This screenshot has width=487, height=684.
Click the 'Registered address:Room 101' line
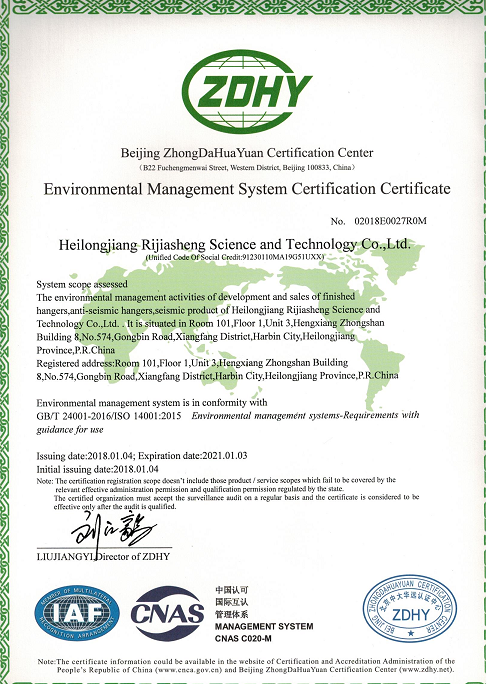(x=192, y=363)
